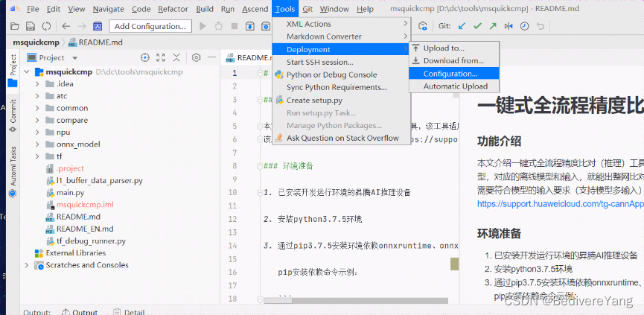Open the File menu
The width and height of the screenshot is (644, 315).
click(x=33, y=9)
